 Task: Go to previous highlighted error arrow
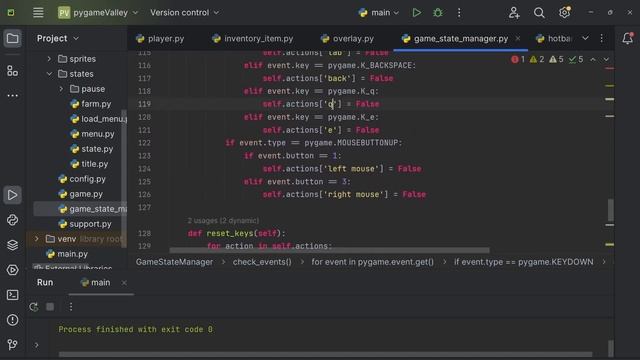point(593,60)
